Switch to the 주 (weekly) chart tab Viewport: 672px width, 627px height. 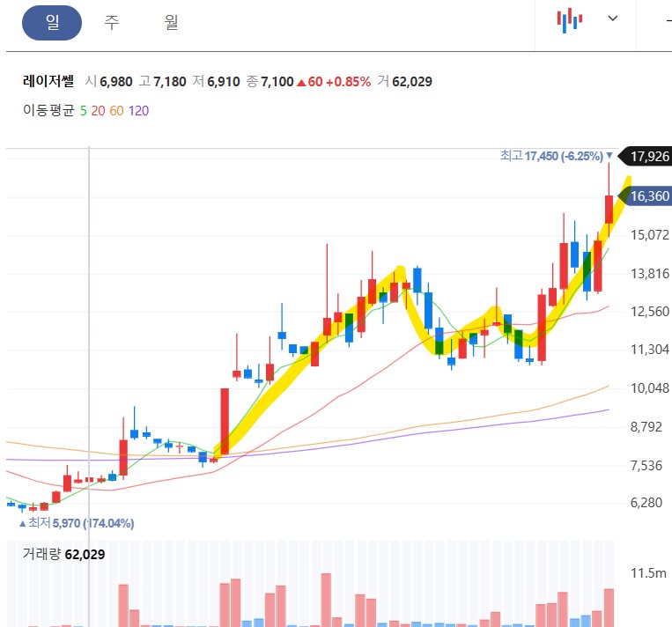point(112,22)
